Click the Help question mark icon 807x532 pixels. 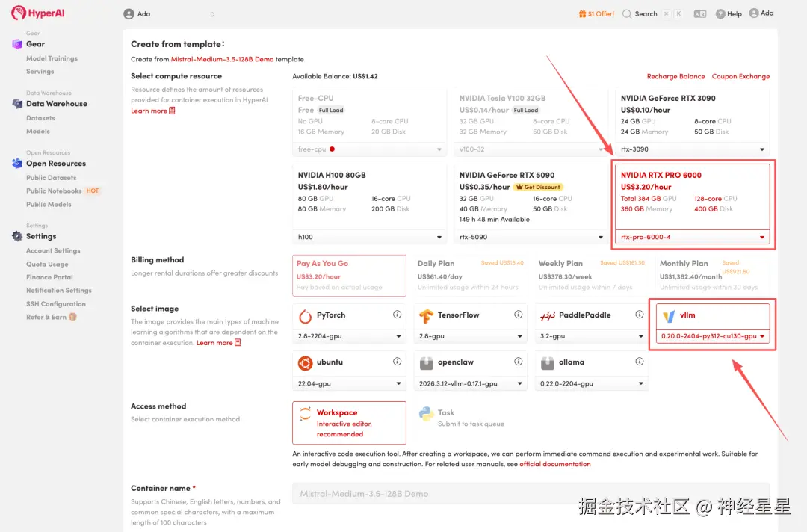point(720,14)
